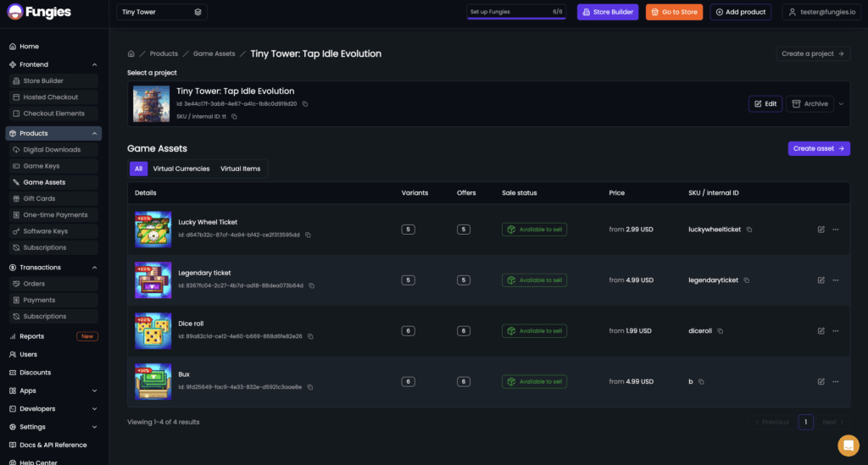Collapse the Transactions sidebar section

click(95, 268)
